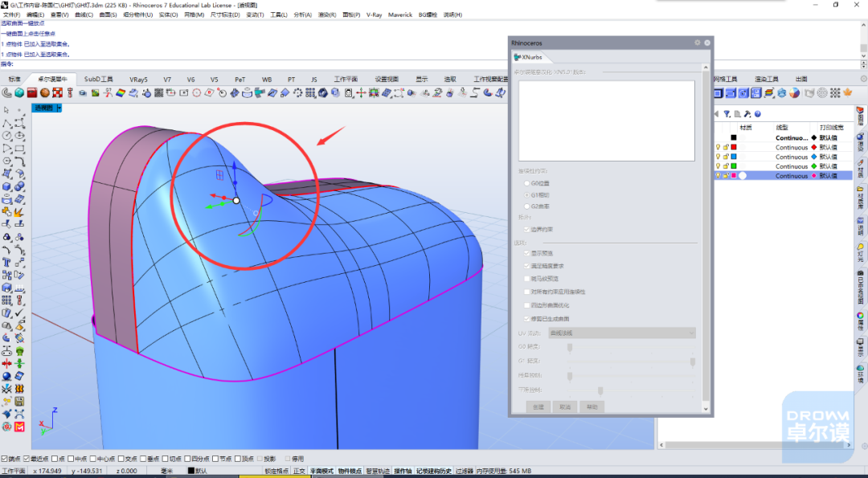868x478 pixels.
Task: Open the V-Ray menu
Action: tap(375, 15)
